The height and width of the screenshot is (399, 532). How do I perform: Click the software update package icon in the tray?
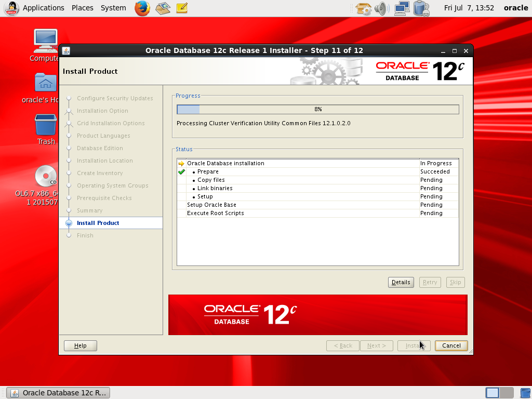click(363, 8)
